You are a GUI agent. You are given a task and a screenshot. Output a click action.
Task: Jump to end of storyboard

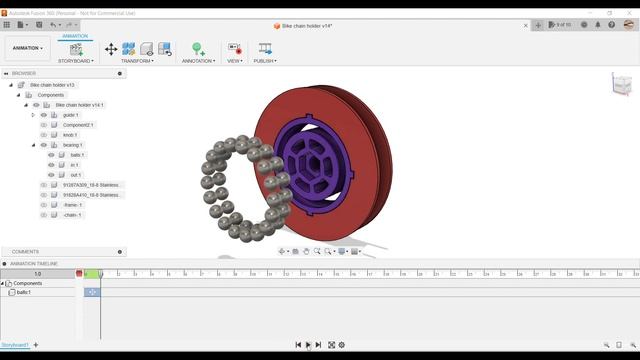point(318,345)
